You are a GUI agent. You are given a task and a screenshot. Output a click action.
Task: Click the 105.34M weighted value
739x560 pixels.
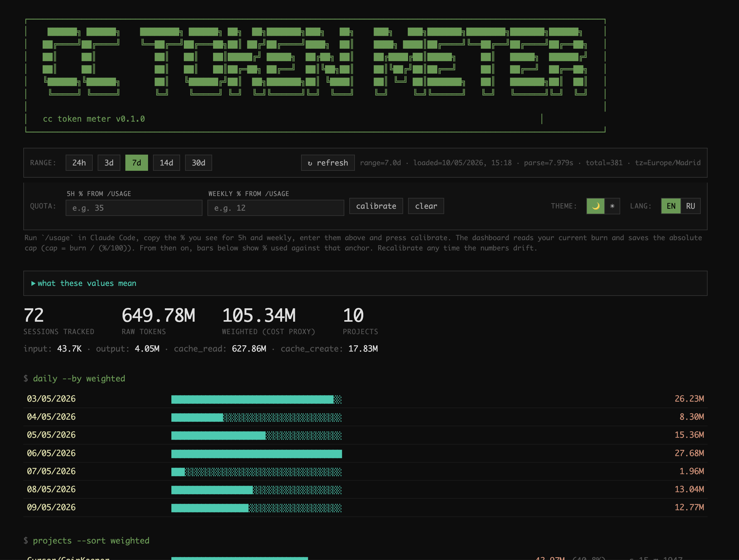click(x=259, y=315)
